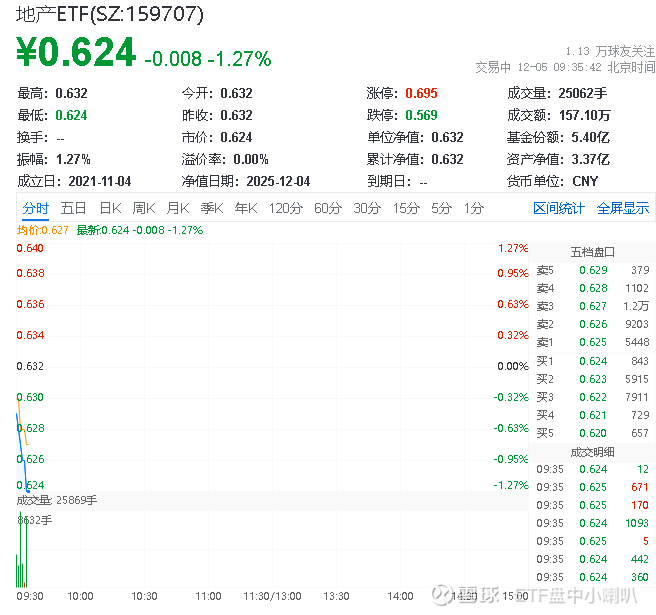Image resolution: width=656 pixels, height=615 pixels.
Task: Switch to the 分时 chart tab
Action: pos(36,208)
